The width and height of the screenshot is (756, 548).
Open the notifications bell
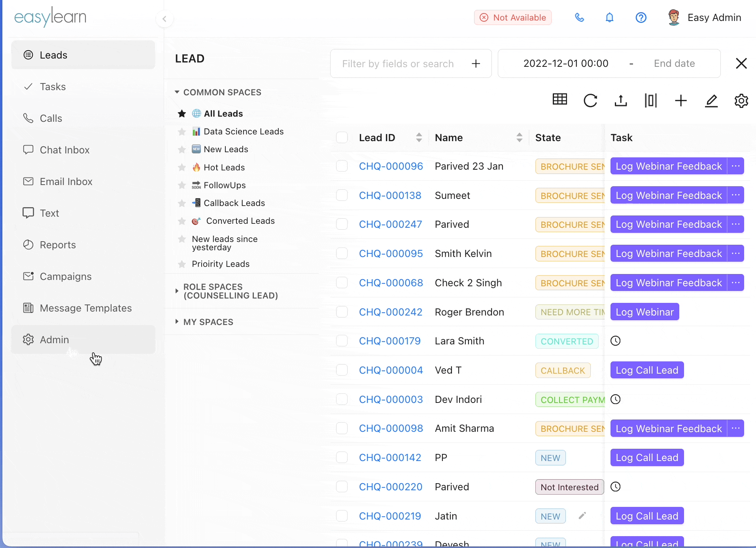point(610,18)
